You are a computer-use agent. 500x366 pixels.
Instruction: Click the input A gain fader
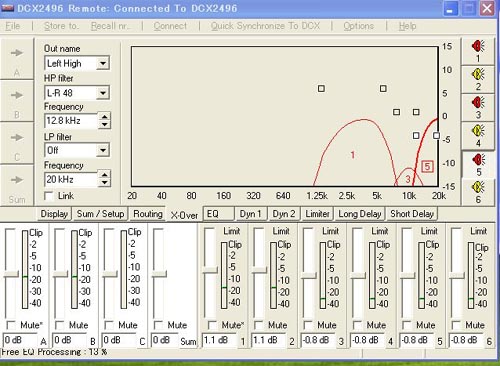[11, 274]
